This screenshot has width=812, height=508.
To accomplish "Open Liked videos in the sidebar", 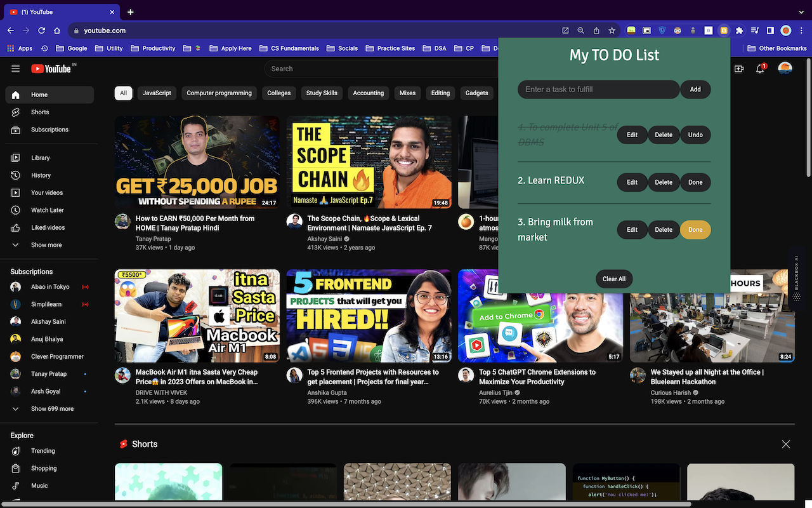I will coord(49,227).
